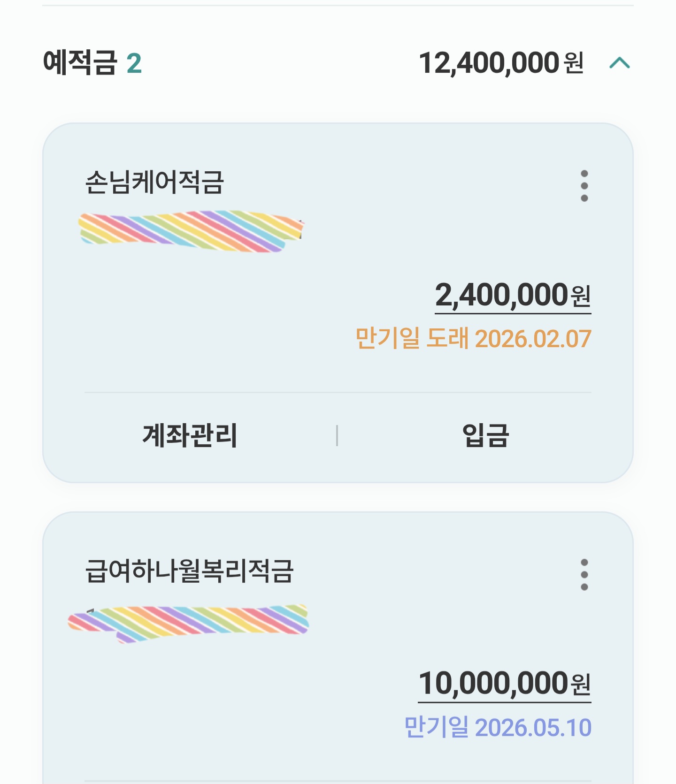Image resolution: width=676 pixels, height=784 pixels.
Task: Open the 급여하나월복리적금 account title
Action: [189, 571]
